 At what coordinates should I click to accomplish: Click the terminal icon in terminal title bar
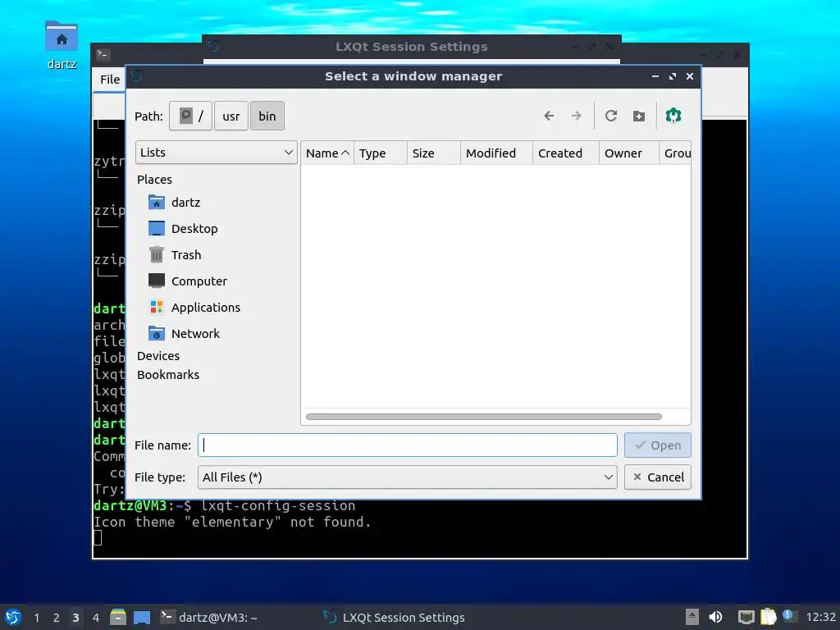pyautogui.click(x=103, y=54)
